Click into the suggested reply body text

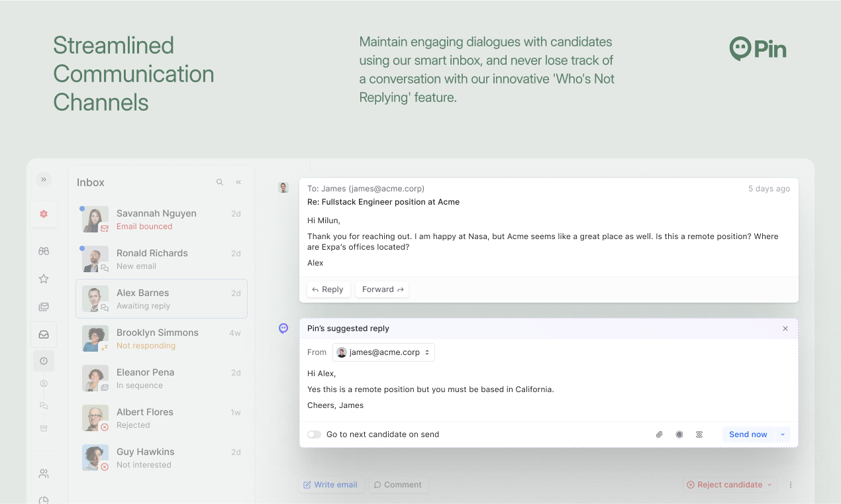430,389
